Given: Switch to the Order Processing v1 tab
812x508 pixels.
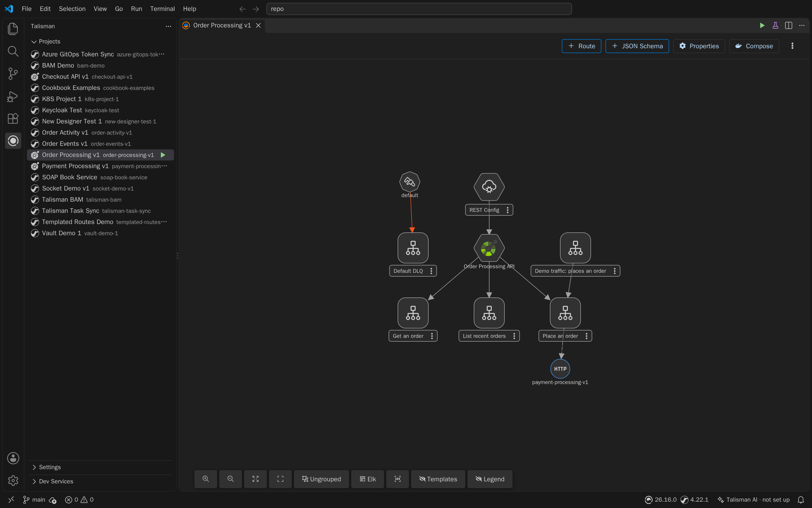Looking at the screenshot, I should pyautogui.click(x=222, y=26).
